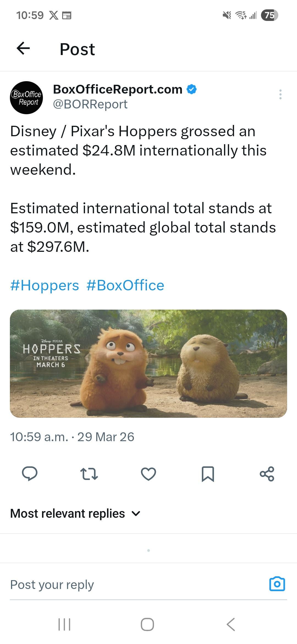The width and height of the screenshot is (297, 644).
Task: Open recent apps from navigation bar
Action: tap(65, 624)
